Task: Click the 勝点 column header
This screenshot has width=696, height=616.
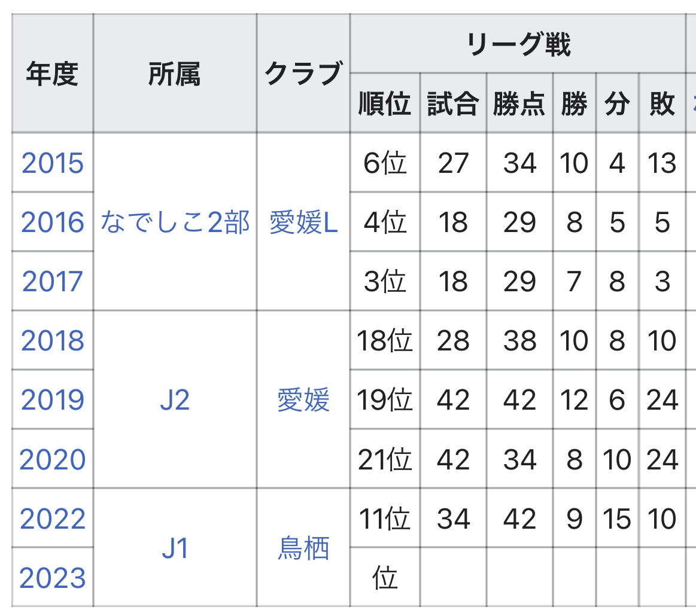Action: [x=519, y=103]
